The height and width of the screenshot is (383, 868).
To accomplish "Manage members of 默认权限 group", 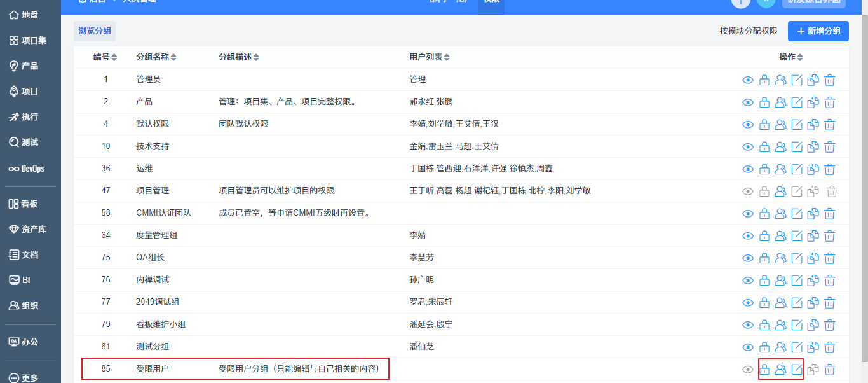I will coord(781,125).
